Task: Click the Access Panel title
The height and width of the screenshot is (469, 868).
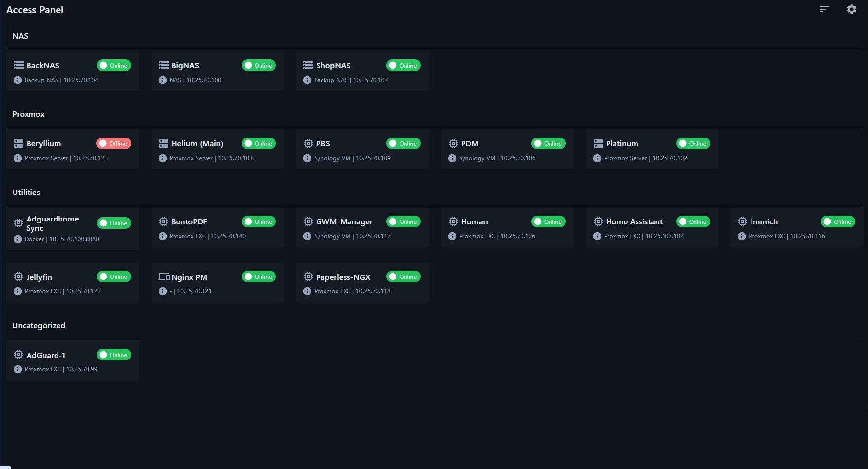Action: (35, 10)
